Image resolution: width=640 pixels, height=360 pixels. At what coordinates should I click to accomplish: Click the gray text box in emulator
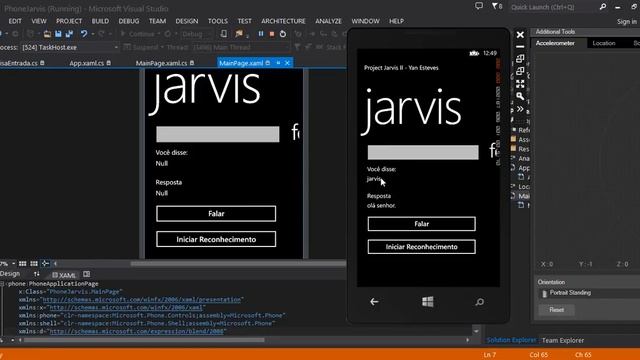[x=423, y=152]
